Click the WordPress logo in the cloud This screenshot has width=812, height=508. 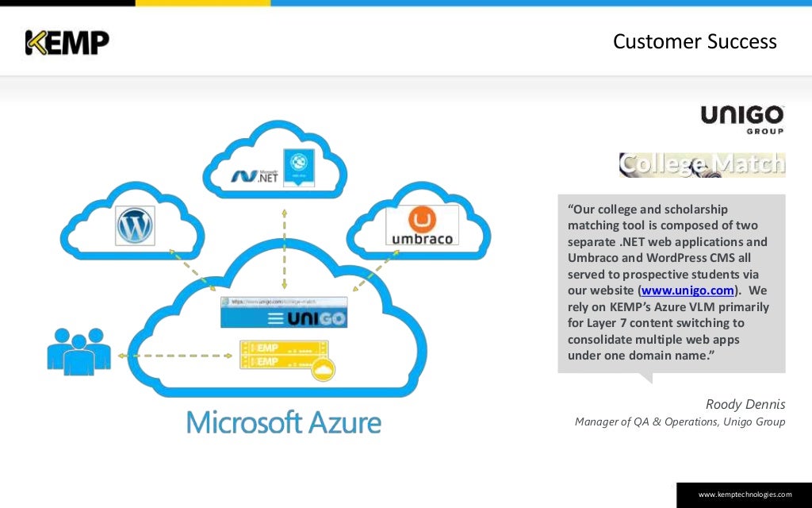pyautogui.click(x=135, y=225)
